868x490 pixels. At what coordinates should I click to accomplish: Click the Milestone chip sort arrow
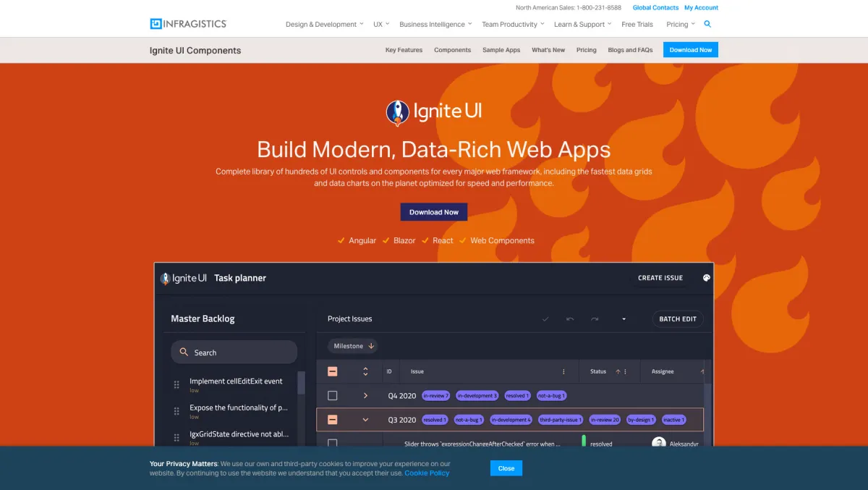(x=371, y=346)
